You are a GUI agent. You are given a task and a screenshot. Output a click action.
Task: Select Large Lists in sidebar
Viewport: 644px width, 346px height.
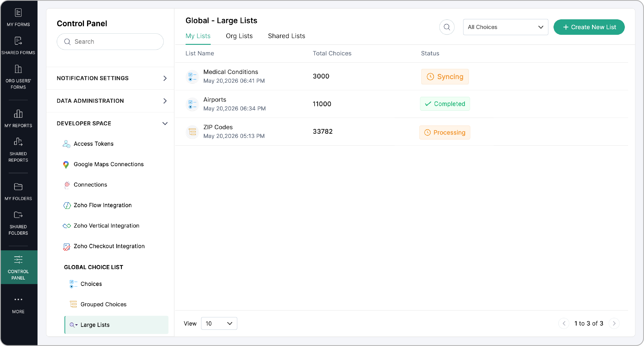[117, 325]
